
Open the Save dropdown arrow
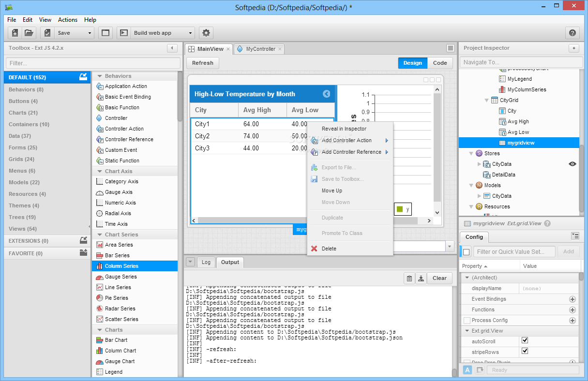tap(90, 33)
